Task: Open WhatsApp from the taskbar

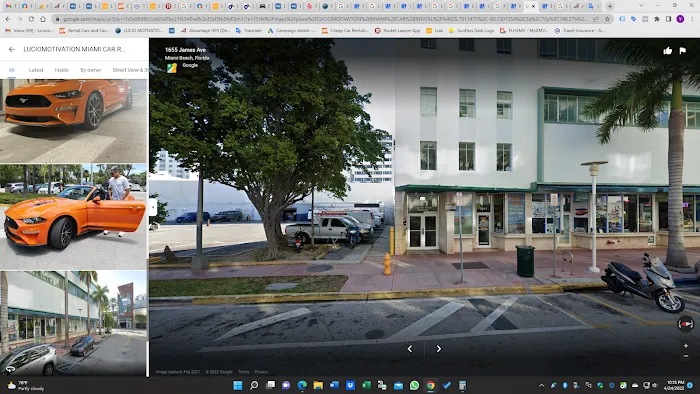Action: pyautogui.click(x=414, y=385)
